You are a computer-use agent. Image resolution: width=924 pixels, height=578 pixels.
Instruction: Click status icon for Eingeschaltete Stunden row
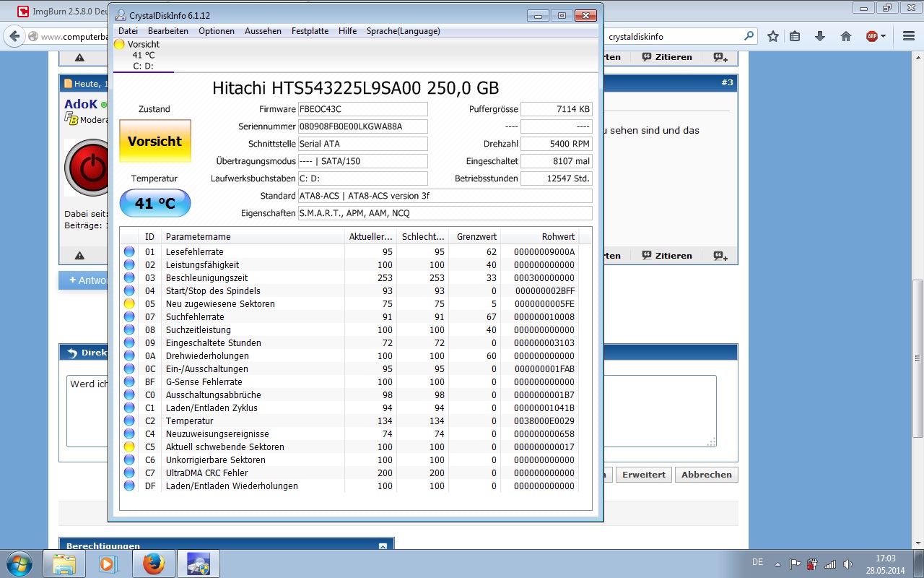tap(129, 342)
